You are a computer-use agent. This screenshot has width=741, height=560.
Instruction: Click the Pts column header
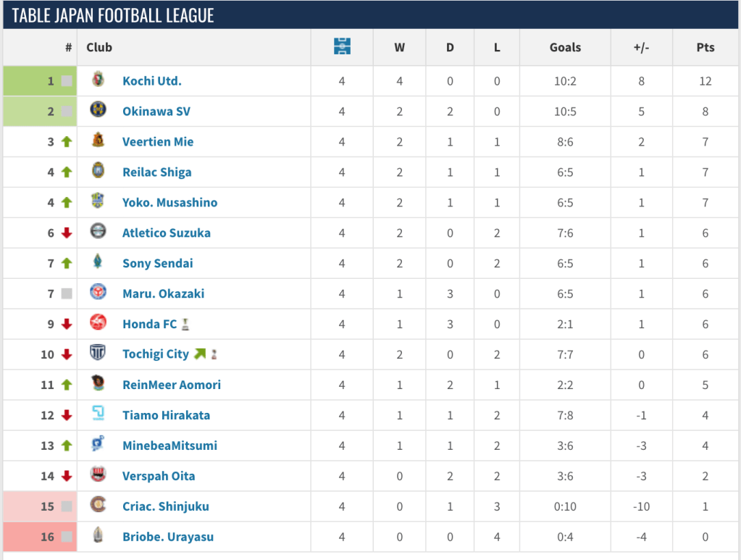[x=705, y=48]
